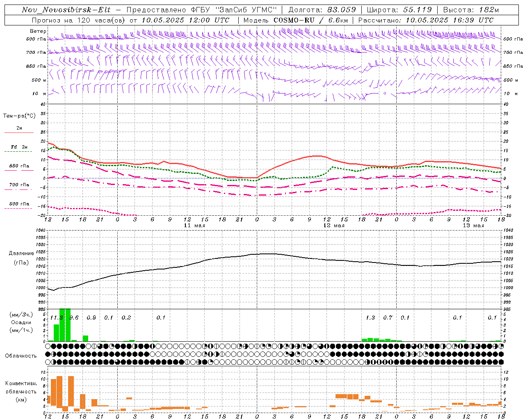The width and height of the screenshot is (525, 420).
Task: Click the 0.7 precipitation total
Action: click(x=388, y=318)
